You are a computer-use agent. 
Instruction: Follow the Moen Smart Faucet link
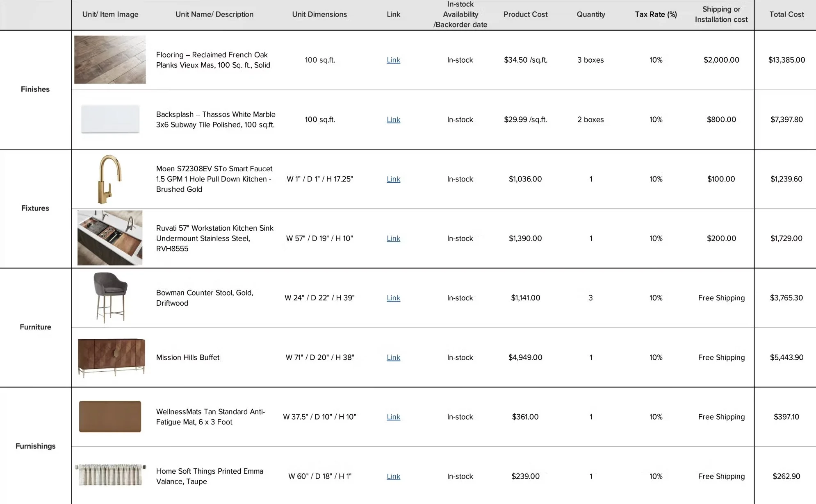point(393,179)
